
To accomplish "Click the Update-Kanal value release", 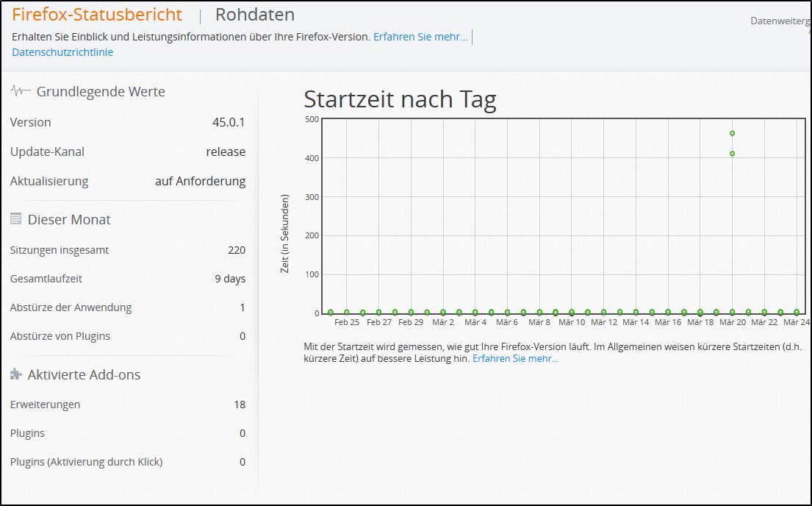I will (226, 152).
